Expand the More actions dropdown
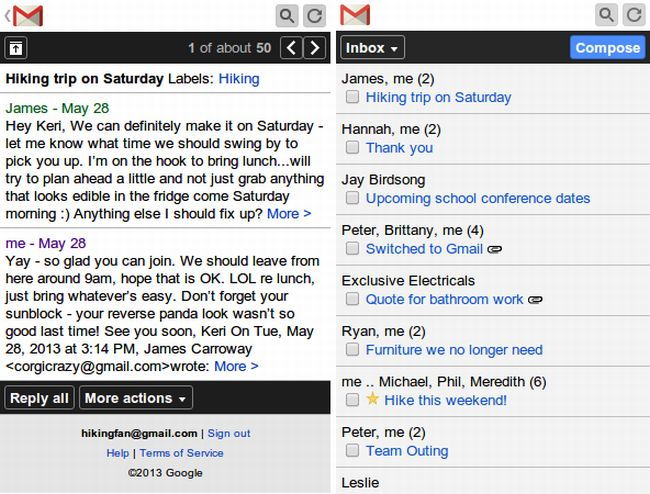Image resolution: width=650 pixels, height=494 pixels. (x=135, y=398)
